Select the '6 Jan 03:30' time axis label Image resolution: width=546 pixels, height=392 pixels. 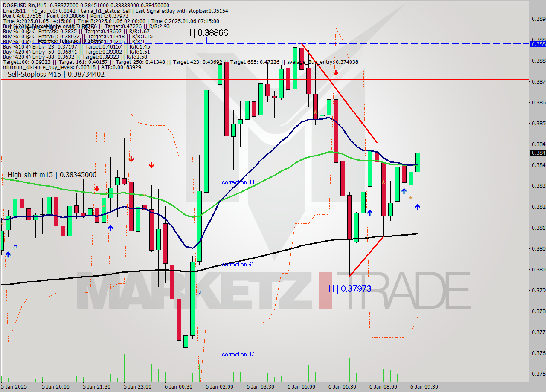pos(261,387)
